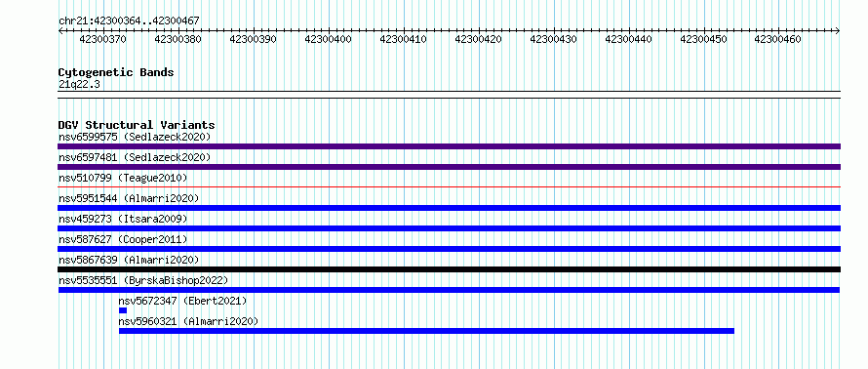
Task: Click the nsv459273 (Itsara2009) label
Action: [123, 219]
